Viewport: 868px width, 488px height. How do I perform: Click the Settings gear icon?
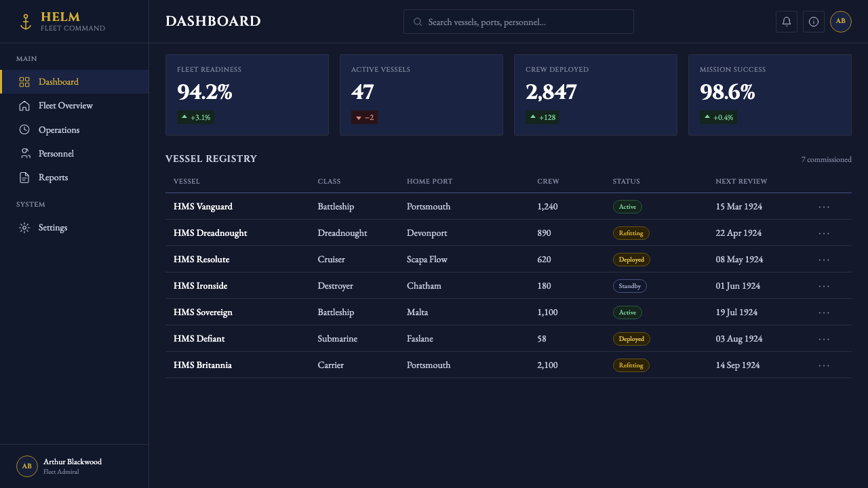tap(24, 228)
